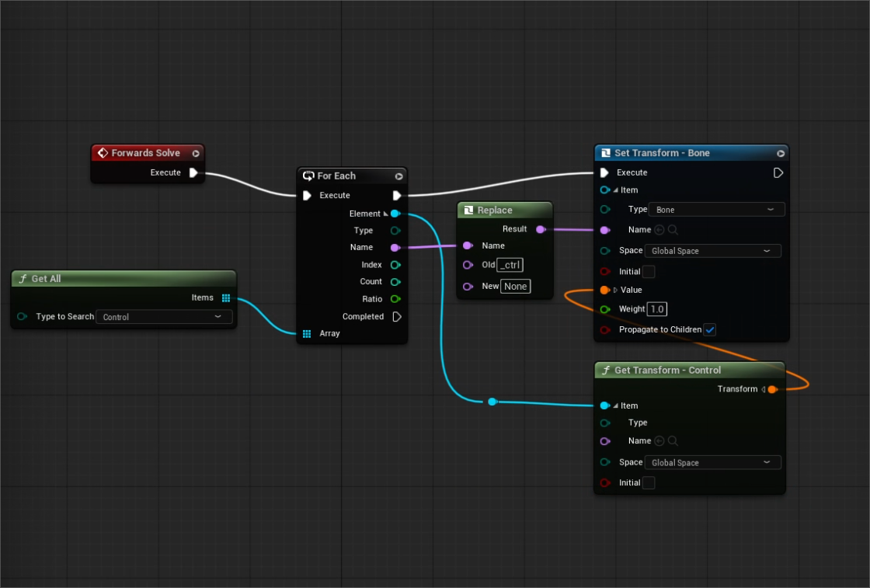Click arrow picker beside Set Transform Name
Viewport: 870px width, 588px height.
tap(659, 230)
